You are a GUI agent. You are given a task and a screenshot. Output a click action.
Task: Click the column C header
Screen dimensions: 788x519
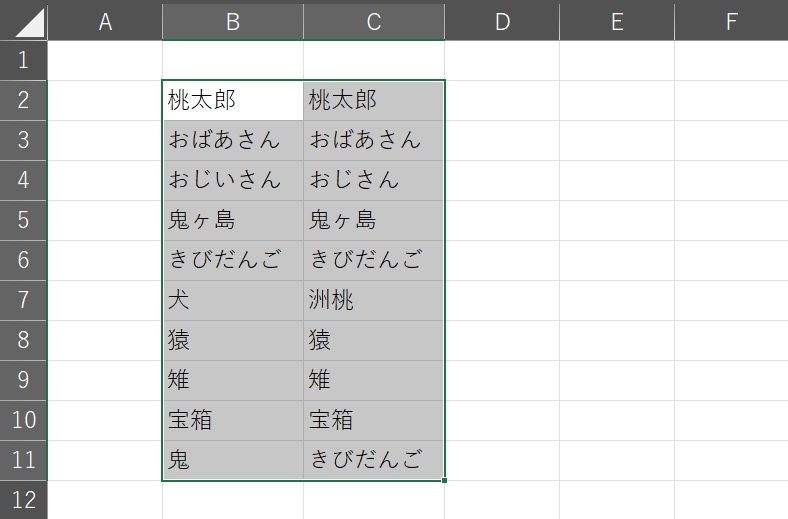pos(374,21)
